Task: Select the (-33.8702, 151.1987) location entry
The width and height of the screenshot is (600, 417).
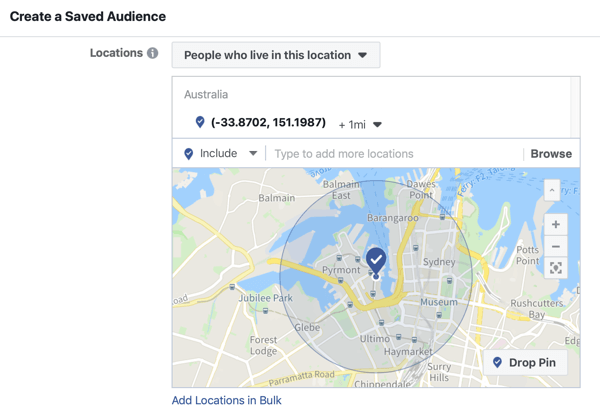Action: coord(268,123)
